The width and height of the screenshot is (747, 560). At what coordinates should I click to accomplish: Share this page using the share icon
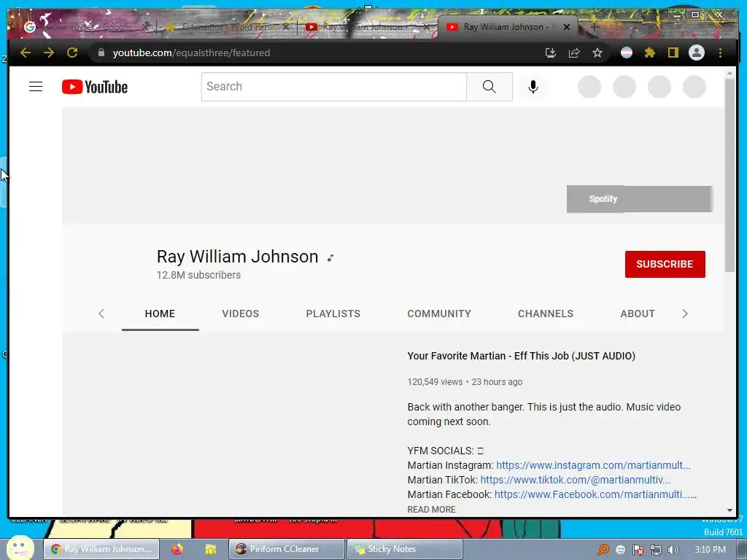574,52
